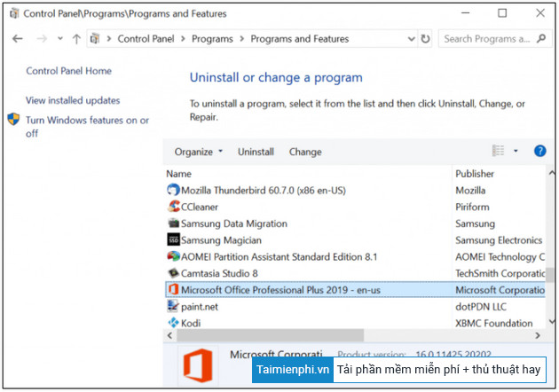Open the address bar history dropdown
Viewport: 559px width, 392px height.
tap(411, 38)
